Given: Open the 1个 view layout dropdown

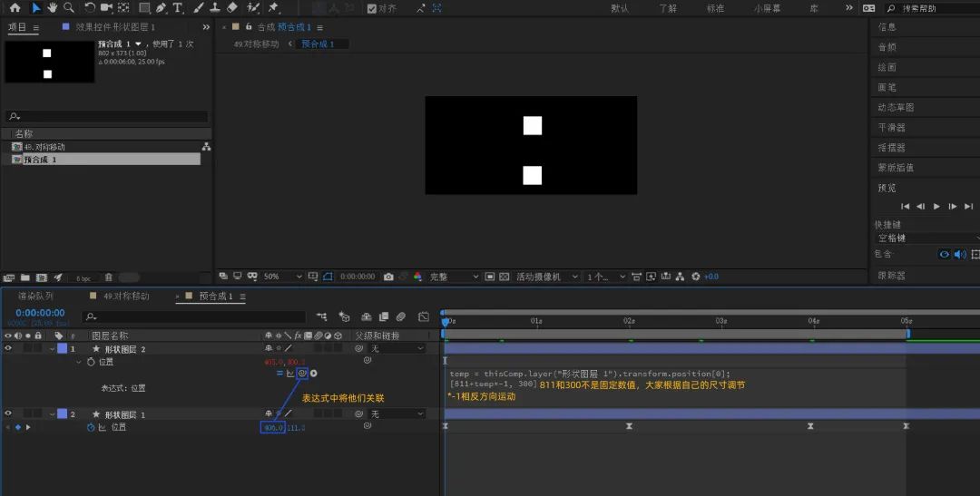Looking at the screenshot, I should point(605,277).
